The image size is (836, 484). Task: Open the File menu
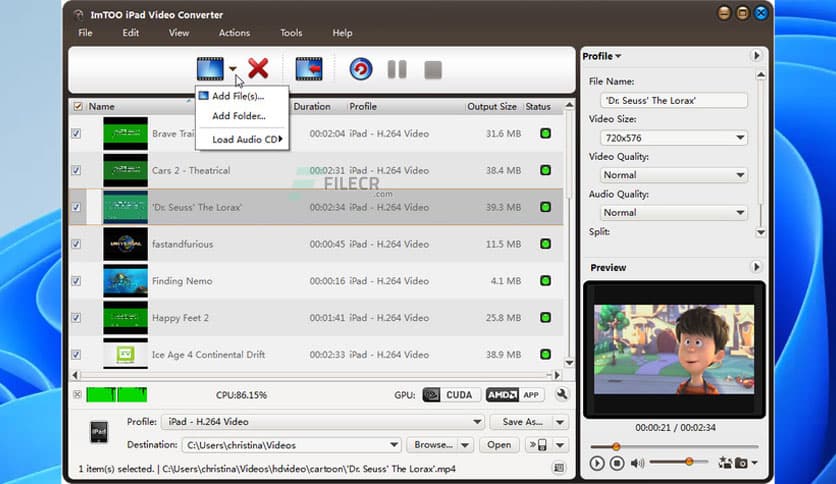point(85,33)
